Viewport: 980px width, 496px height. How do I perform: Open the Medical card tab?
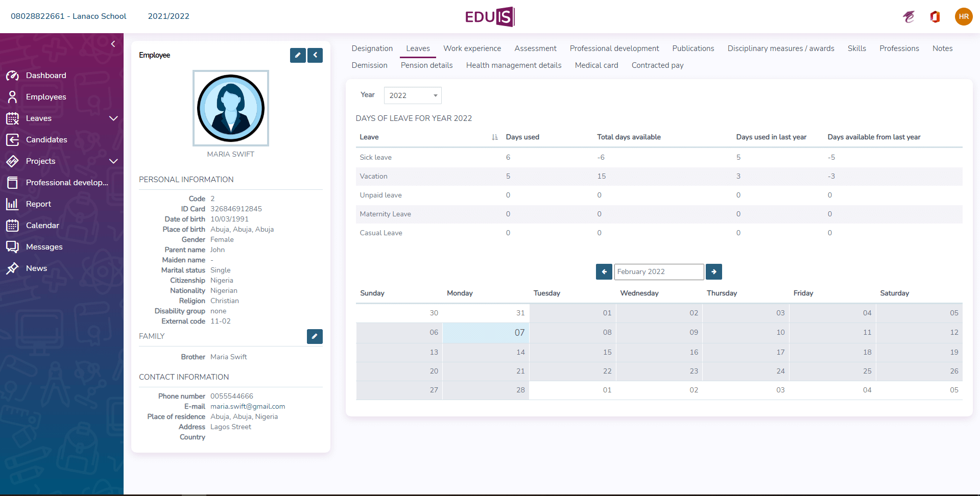pos(596,65)
